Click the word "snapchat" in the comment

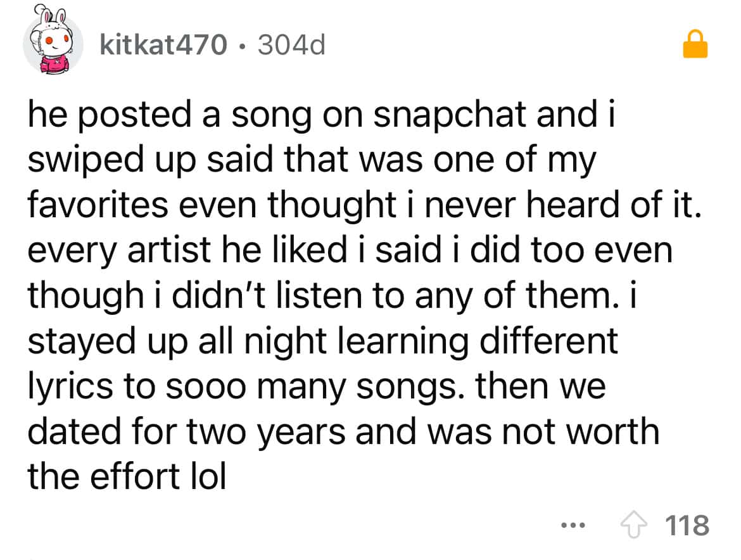[x=433, y=115]
